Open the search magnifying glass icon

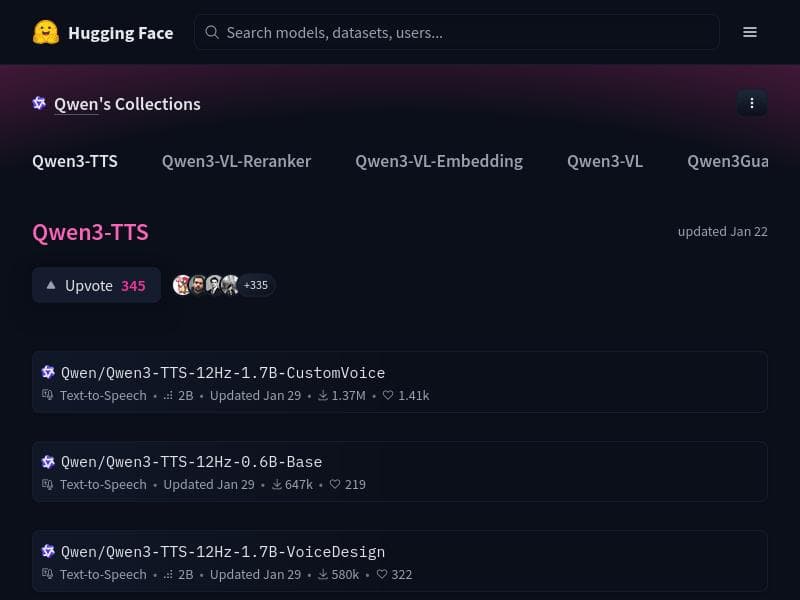click(x=212, y=32)
